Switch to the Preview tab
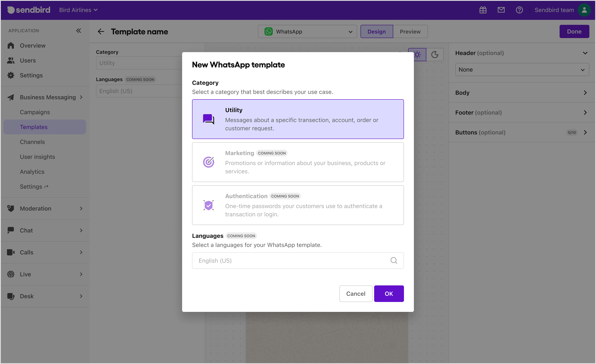Image resolution: width=596 pixels, height=364 pixels. [x=410, y=31]
